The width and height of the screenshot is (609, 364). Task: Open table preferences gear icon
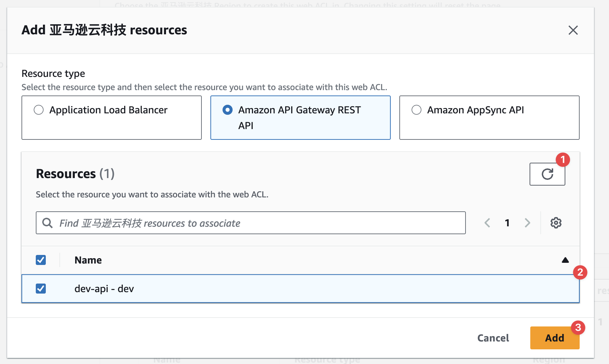[x=556, y=223]
